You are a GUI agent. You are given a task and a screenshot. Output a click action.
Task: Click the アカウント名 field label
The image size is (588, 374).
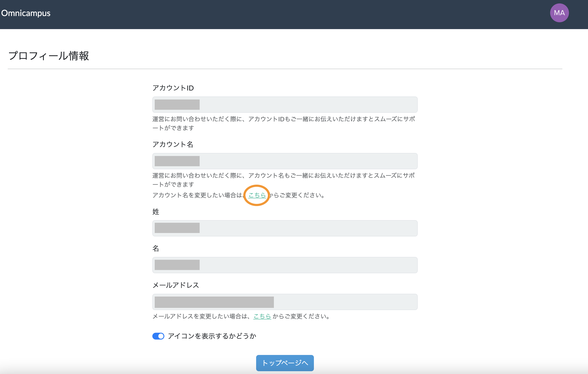173,144
